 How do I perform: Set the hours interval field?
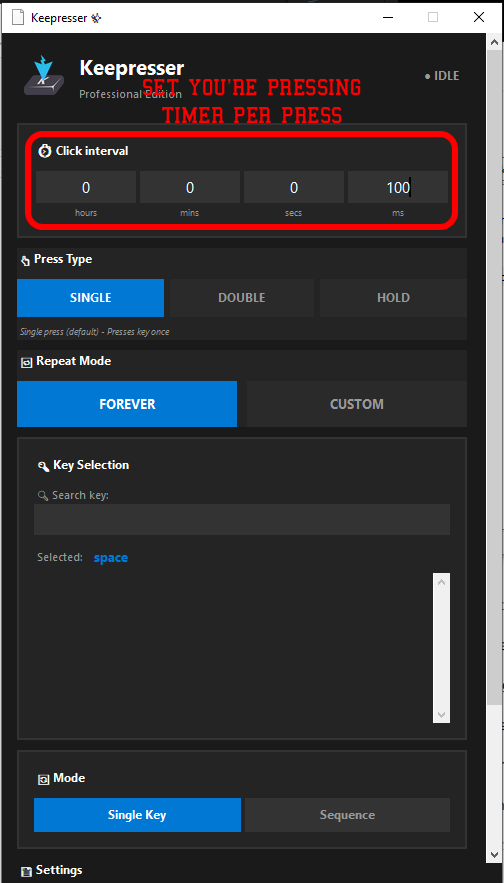(86, 188)
